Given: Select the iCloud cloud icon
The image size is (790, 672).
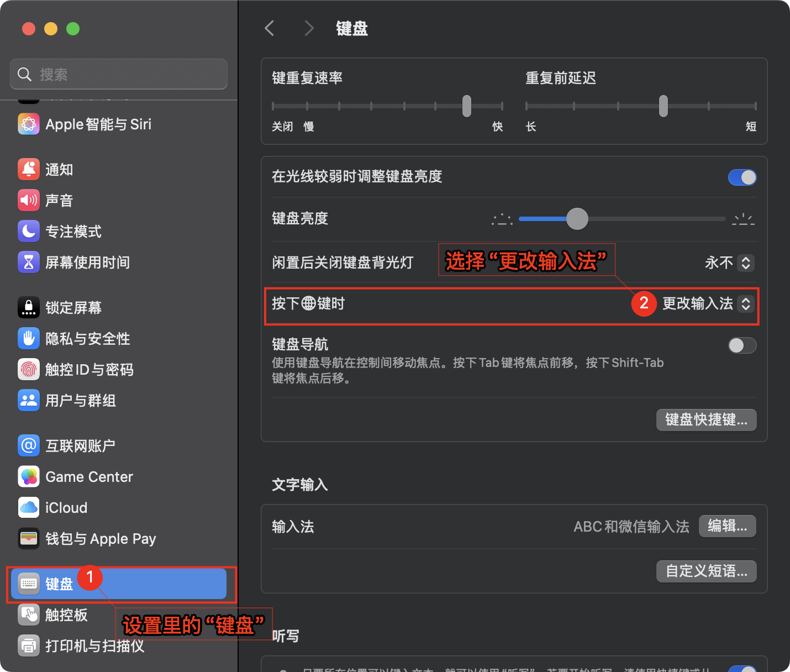Looking at the screenshot, I should tap(28, 508).
